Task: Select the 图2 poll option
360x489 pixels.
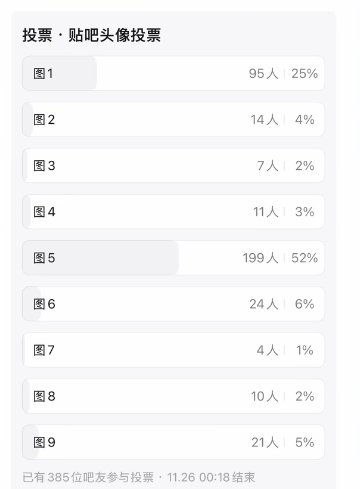Action: [x=173, y=119]
